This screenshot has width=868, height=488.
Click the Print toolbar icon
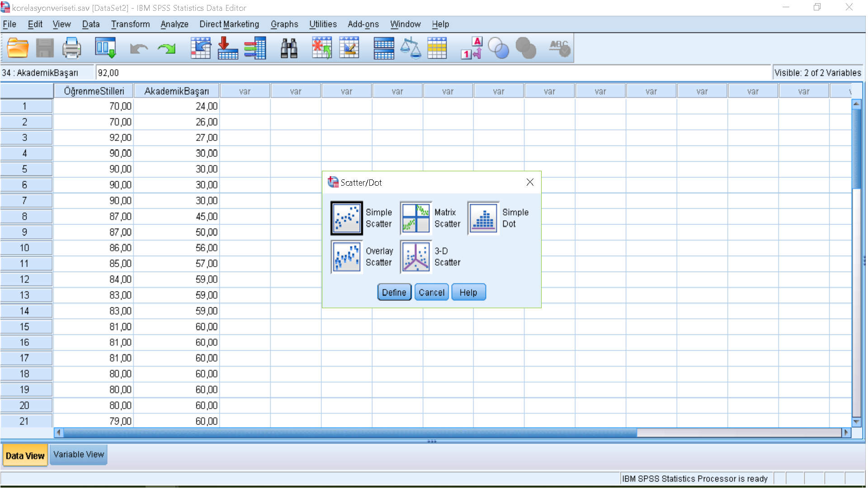click(71, 48)
